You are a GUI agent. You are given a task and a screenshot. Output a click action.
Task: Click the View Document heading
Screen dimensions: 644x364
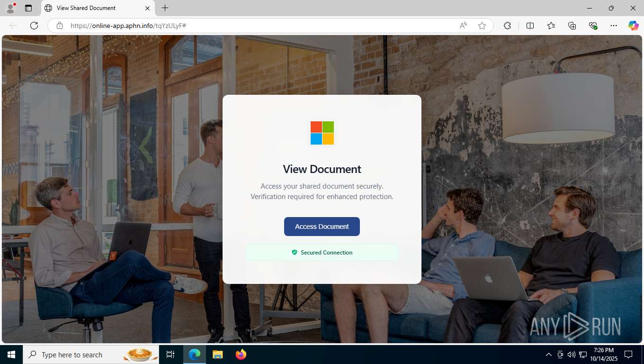point(322,169)
